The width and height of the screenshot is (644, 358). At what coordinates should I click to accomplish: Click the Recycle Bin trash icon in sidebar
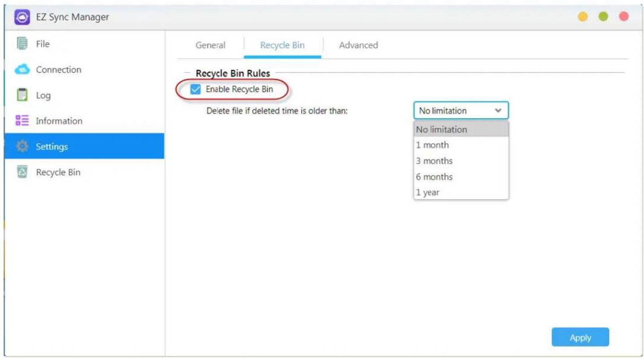(22, 172)
